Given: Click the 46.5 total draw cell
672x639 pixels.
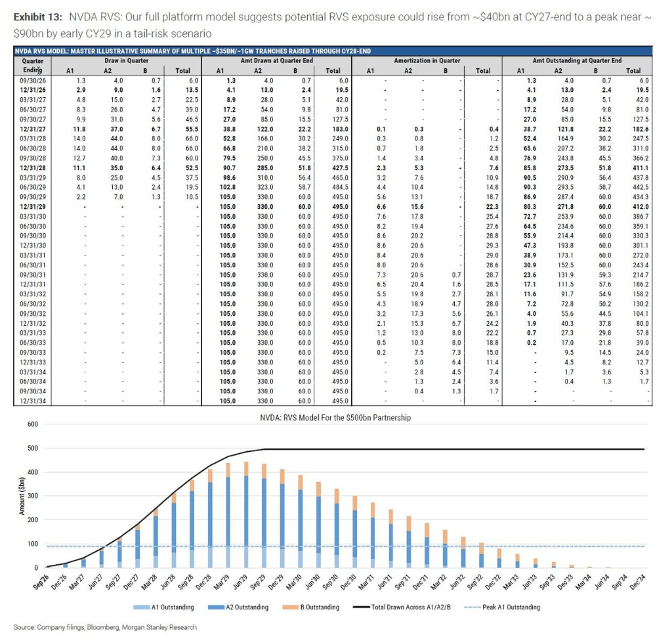Looking at the screenshot, I should (x=192, y=120).
